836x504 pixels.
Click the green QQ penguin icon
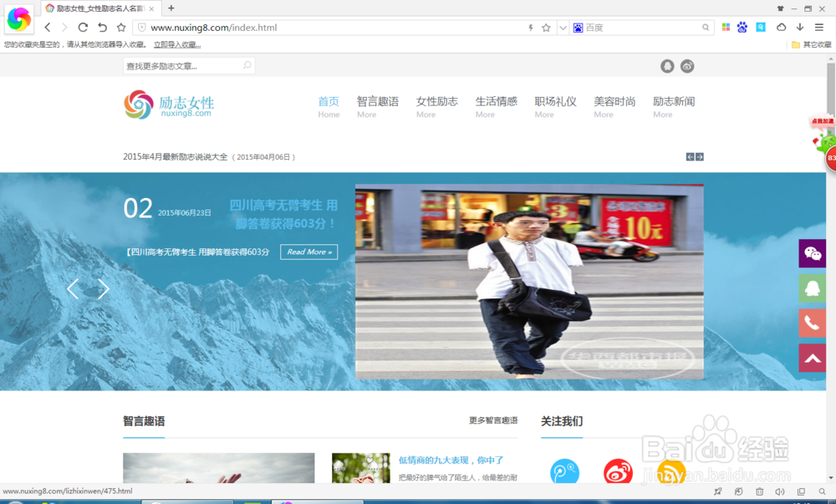[812, 288]
